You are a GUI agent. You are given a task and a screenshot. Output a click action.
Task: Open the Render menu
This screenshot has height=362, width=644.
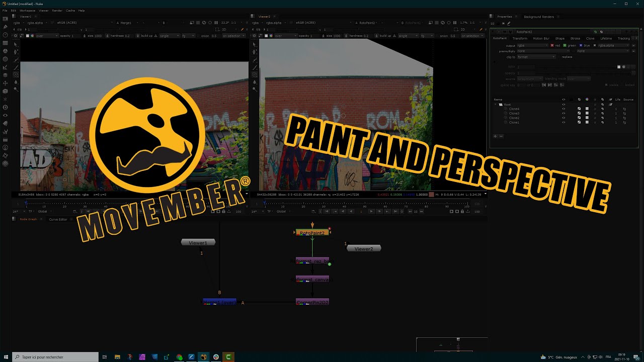pyautogui.click(x=57, y=10)
